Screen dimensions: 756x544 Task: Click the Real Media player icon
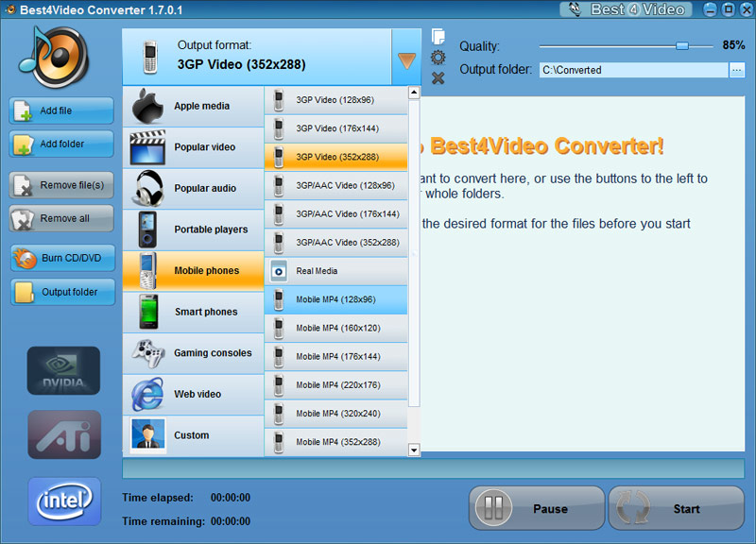[x=278, y=271]
